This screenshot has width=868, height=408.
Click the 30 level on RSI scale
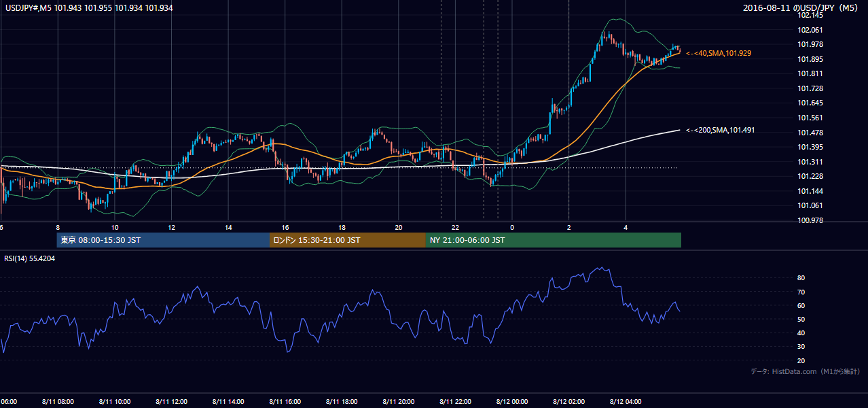click(801, 347)
